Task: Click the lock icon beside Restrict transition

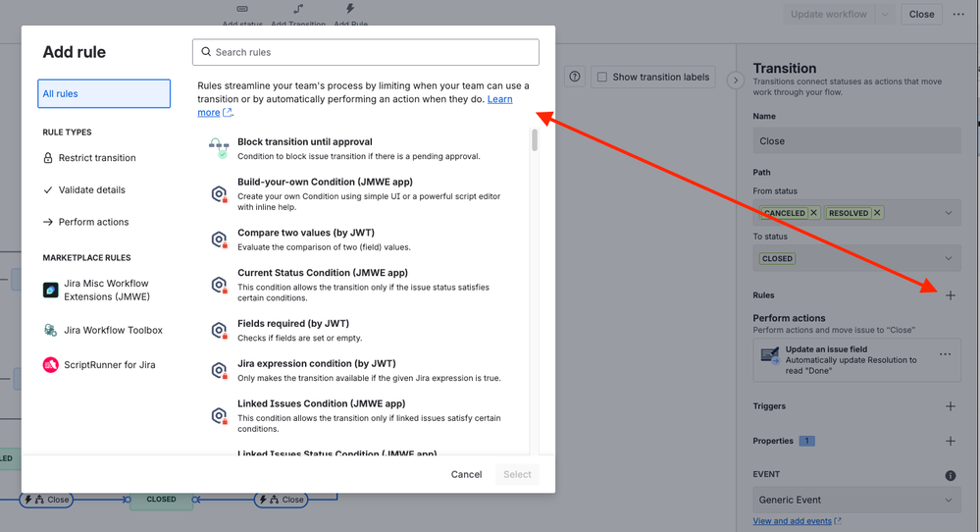Action: coord(47,157)
